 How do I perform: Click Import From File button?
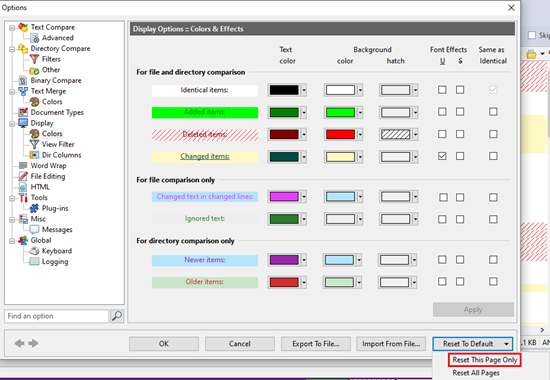[x=391, y=344]
